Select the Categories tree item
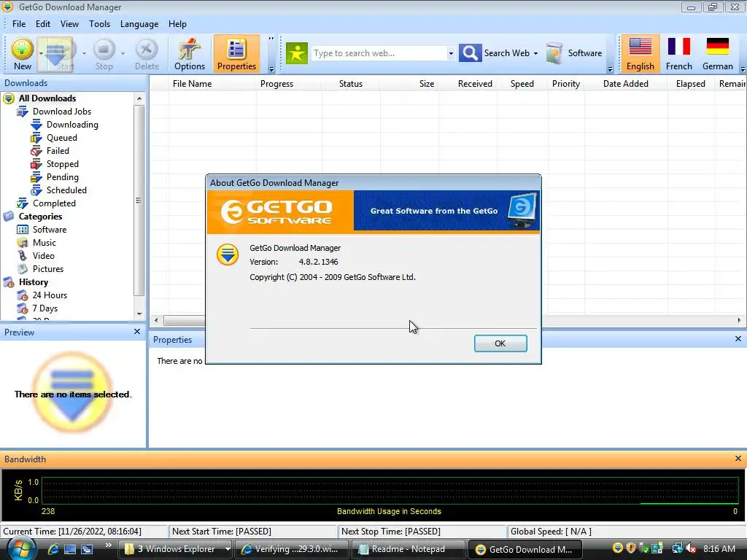747x560 pixels. [41, 216]
